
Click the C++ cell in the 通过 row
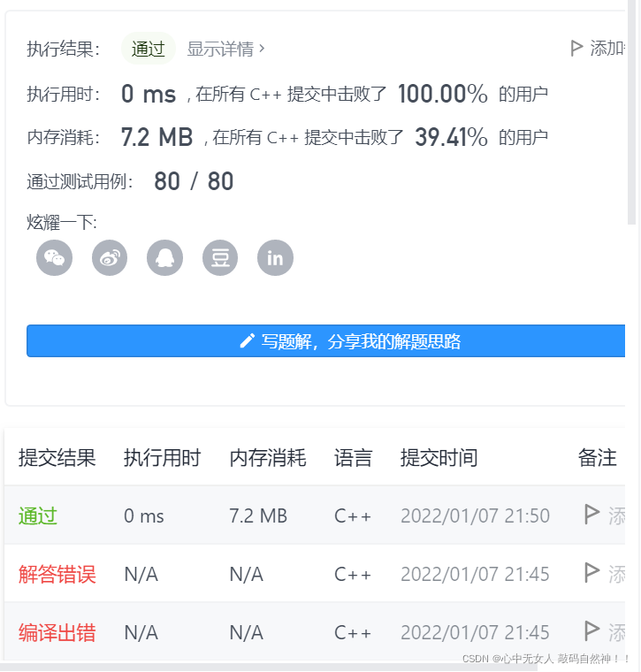[x=353, y=516]
